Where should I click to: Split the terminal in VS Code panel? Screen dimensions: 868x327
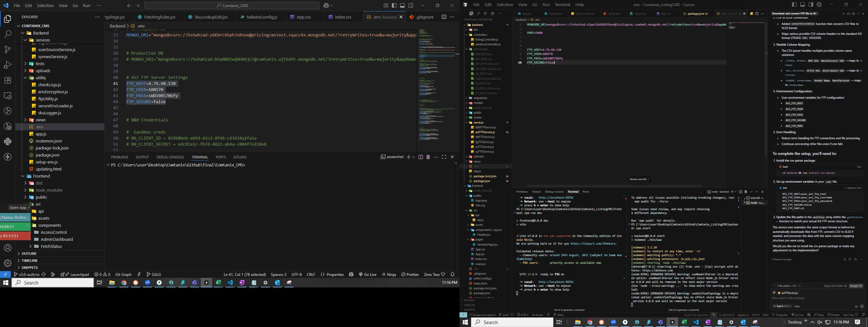tap(421, 157)
